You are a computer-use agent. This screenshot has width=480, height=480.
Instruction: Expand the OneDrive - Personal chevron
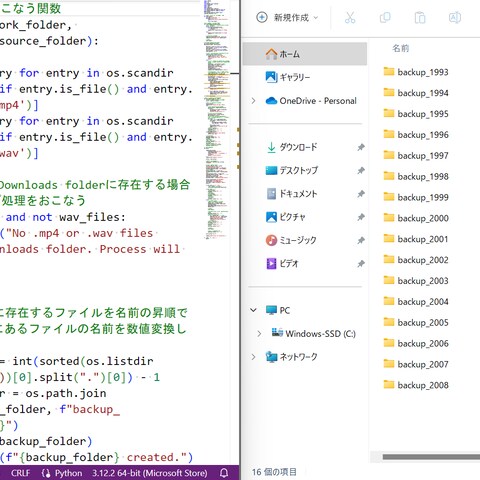coord(254,101)
